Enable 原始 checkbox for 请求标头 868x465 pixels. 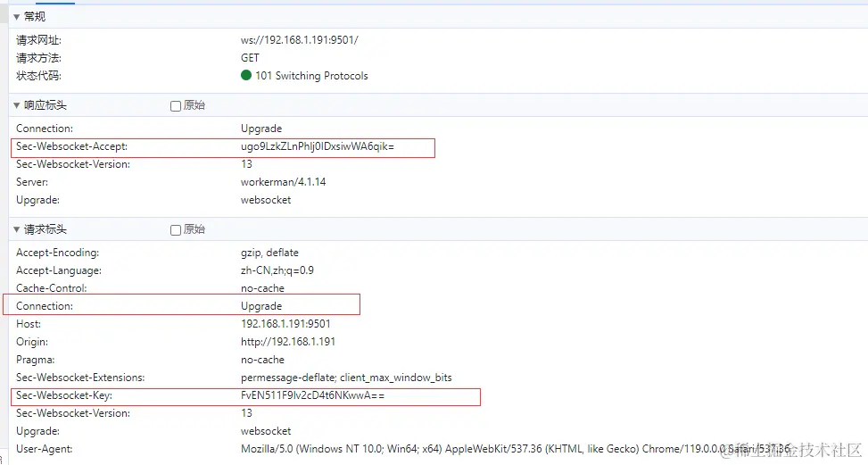(x=176, y=229)
